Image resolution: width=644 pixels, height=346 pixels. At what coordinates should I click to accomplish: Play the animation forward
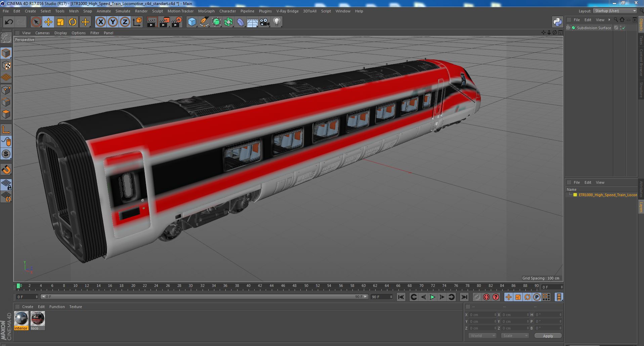click(432, 297)
